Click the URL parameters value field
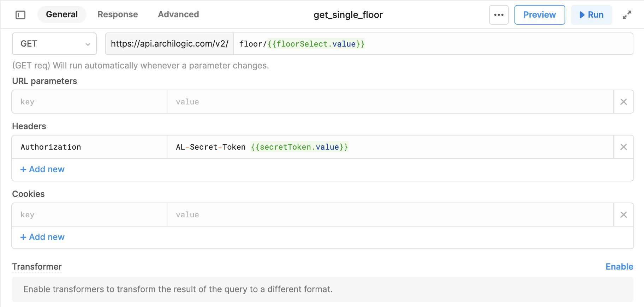The image size is (644, 307). pyautogui.click(x=390, y=102)
